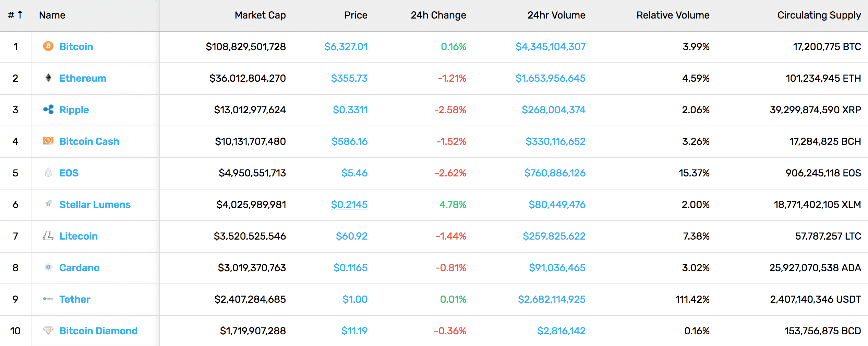Sort table by 24h Change header
The height and width of the screenshot is (346, 868).
[x=438, y=15]
